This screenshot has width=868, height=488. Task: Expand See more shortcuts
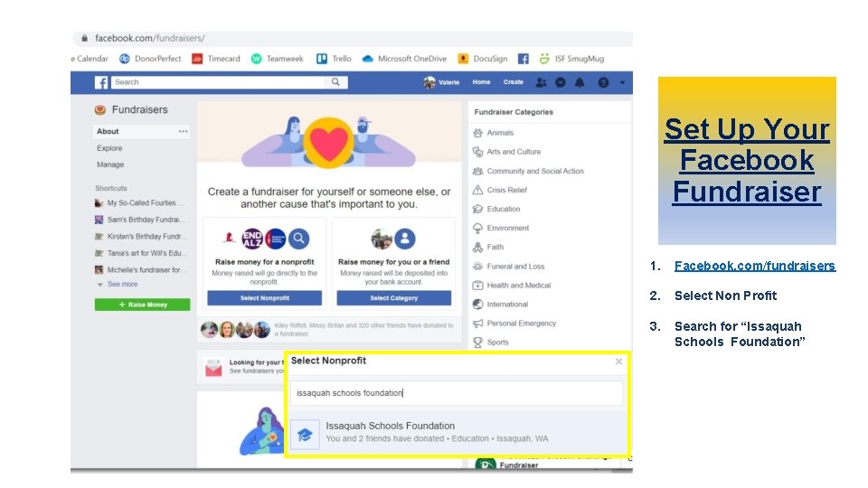pos(118,284)
